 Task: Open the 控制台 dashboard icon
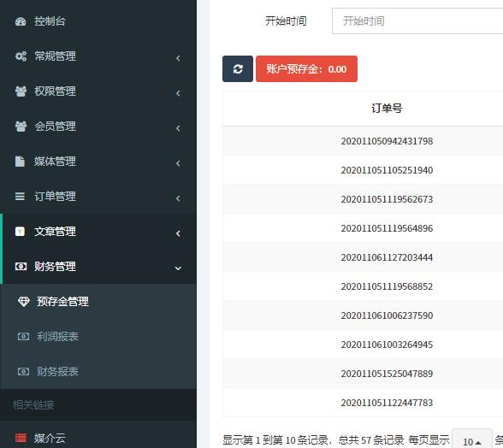[x=21, y=21]
